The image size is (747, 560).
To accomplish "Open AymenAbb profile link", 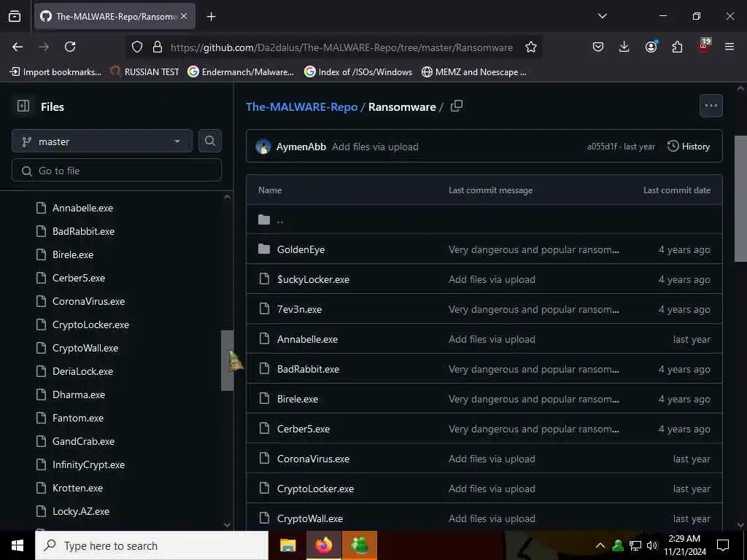I will (301, 147).
